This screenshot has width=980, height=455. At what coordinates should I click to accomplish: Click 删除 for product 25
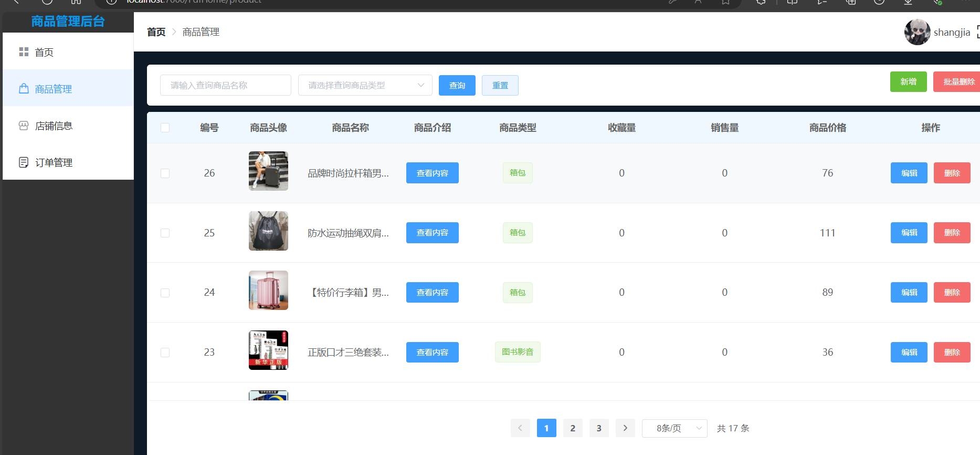coord(952,233)
